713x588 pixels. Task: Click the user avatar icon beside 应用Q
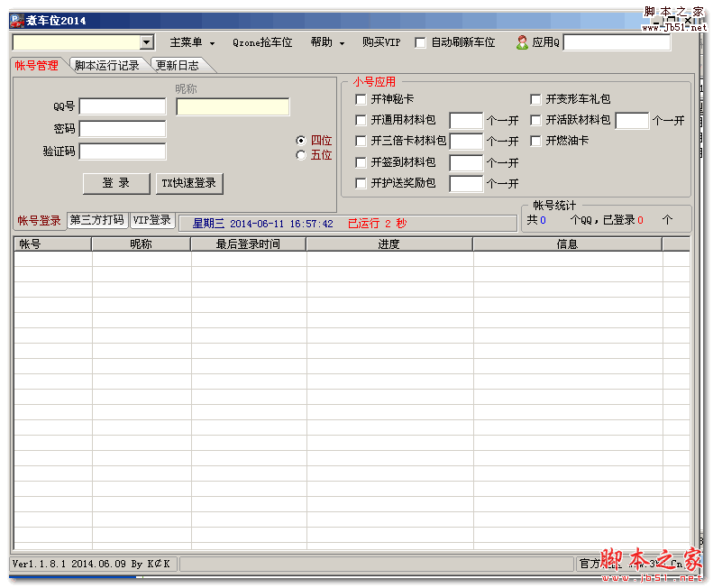coord(523,42)
